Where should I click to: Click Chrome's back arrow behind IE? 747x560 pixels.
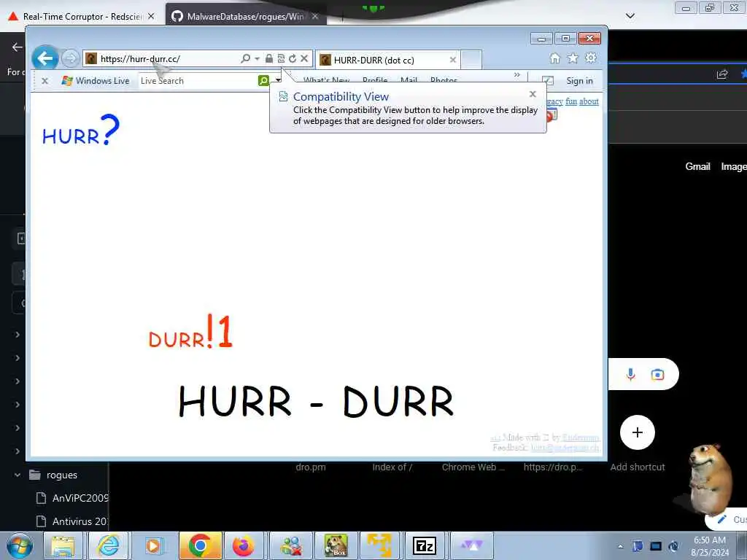tap(18, 47)
